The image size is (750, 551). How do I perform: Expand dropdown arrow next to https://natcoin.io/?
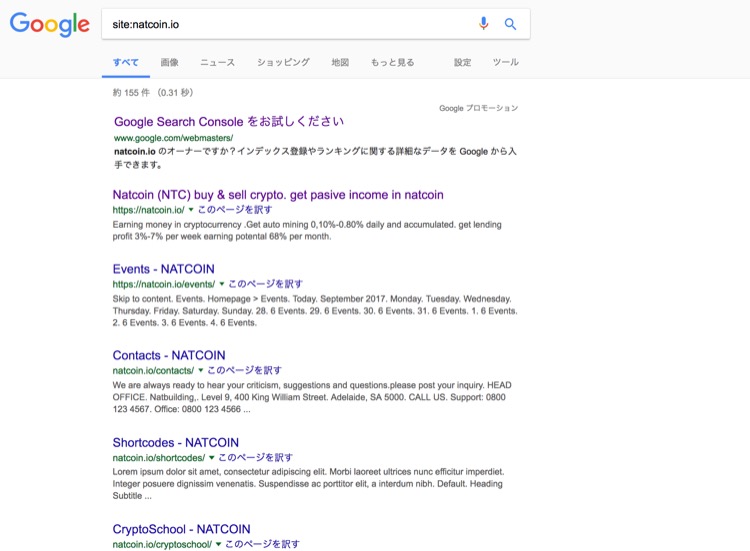(191, 209)
